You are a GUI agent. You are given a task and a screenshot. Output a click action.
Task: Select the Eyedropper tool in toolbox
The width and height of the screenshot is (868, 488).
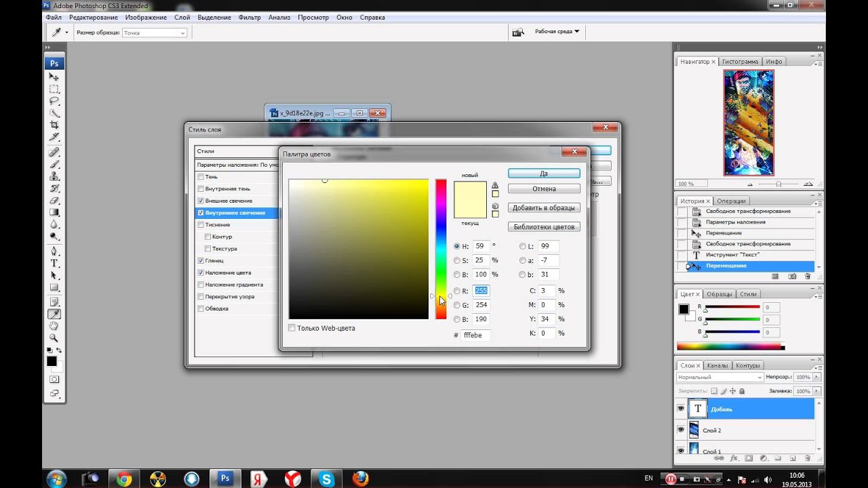click(x=54, y=314)
